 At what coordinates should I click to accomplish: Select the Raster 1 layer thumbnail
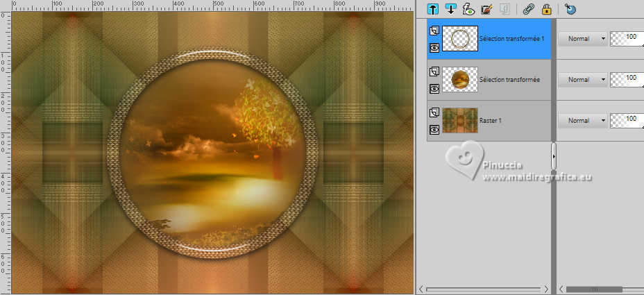tap(460, 120)
